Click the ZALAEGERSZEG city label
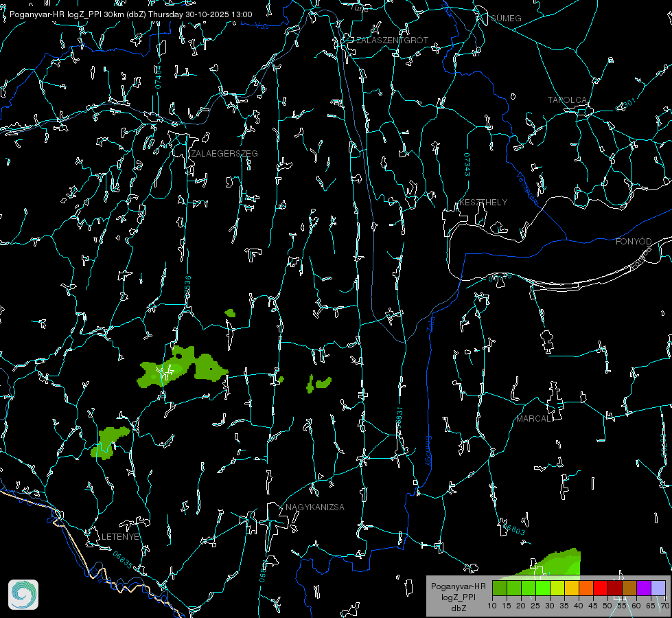 [x=224, y=154]
